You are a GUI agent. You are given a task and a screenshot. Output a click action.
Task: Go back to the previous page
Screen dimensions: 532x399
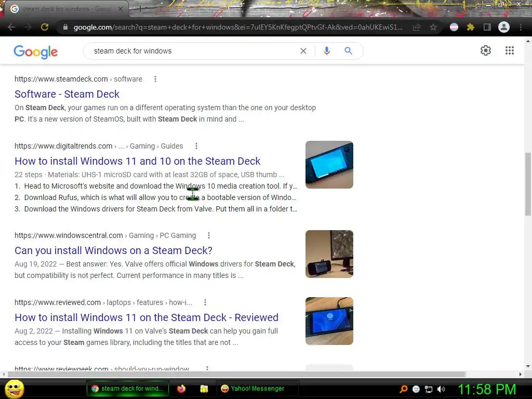pyautogui.click(x=11, y=27)
